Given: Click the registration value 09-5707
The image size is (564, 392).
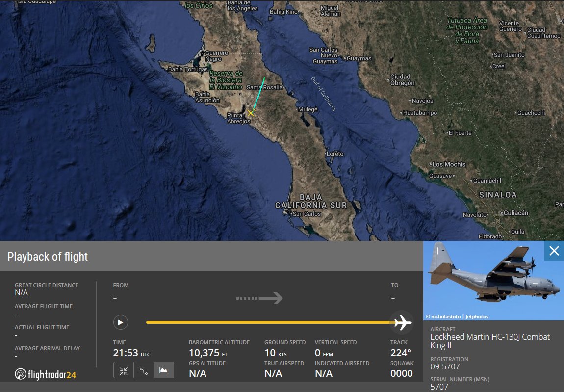Looking at the screenshot, I should (445, 367).
